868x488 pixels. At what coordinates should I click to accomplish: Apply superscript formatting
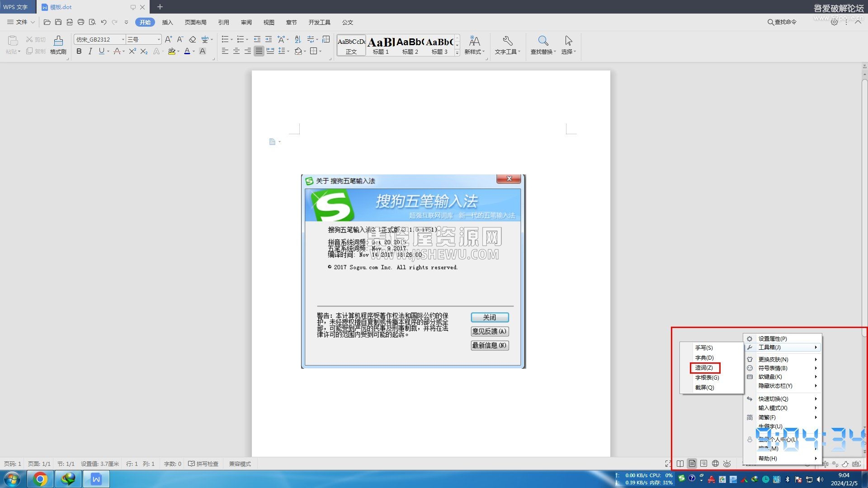coord(132,52)
